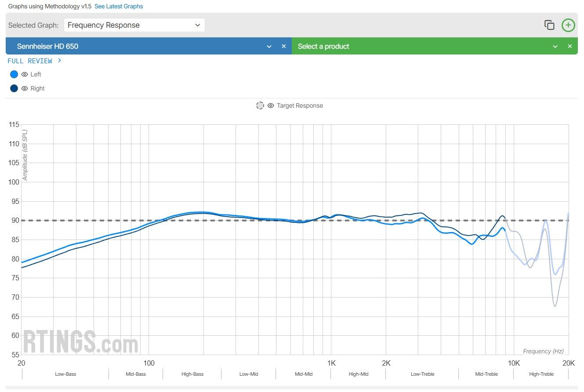584x392 pixels.
Task: Click the High-Treble range label
Action: (541, 374)
